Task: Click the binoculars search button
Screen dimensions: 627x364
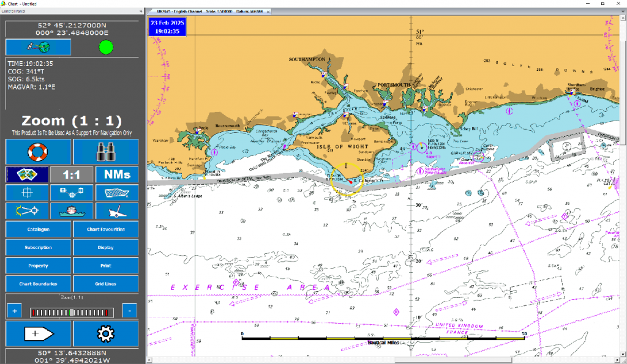Action: [x=106, y=151]
